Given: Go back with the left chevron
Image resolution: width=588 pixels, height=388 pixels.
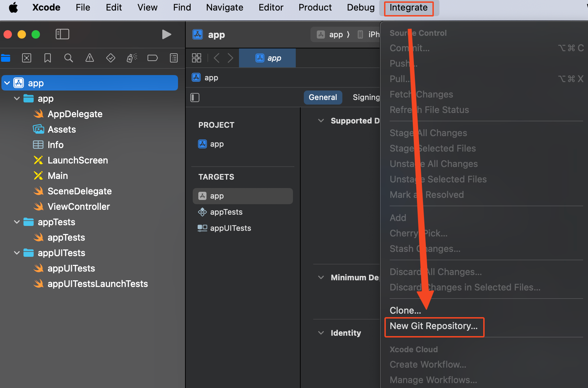Looking at the screenshot, I should click(217, 58).
